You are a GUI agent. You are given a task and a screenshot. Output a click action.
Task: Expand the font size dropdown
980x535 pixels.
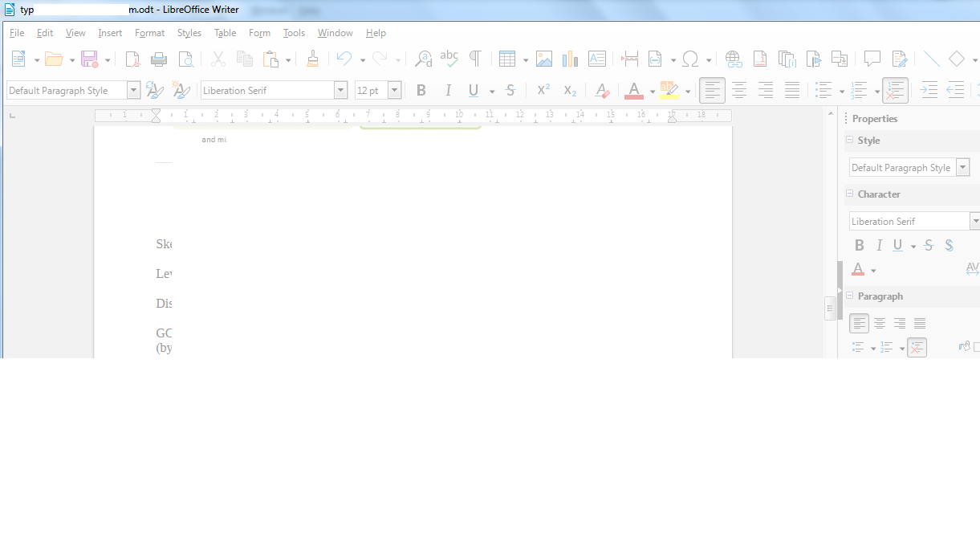[x=394, y=91]
